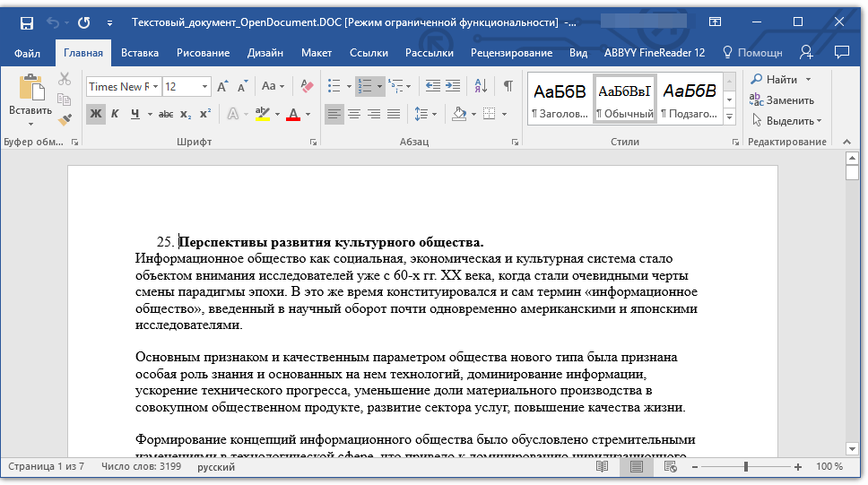Open the Вставка ribbon tab
The image size is (868, 485).
[140, 53]
